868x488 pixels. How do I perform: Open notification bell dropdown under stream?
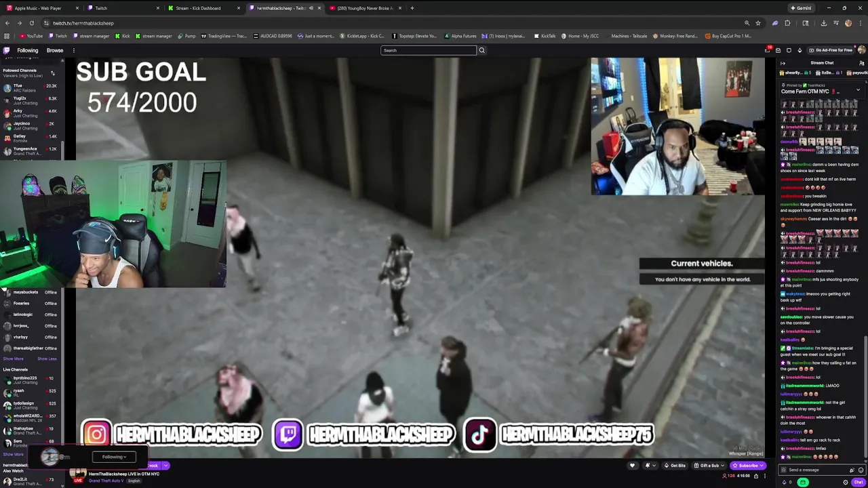tap(649, 466)
